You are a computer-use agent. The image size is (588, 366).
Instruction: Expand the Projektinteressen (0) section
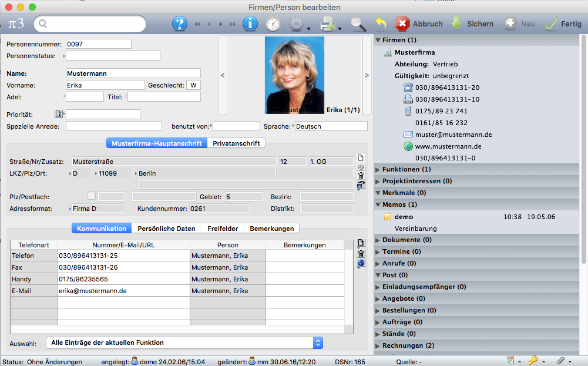(378, 181)
